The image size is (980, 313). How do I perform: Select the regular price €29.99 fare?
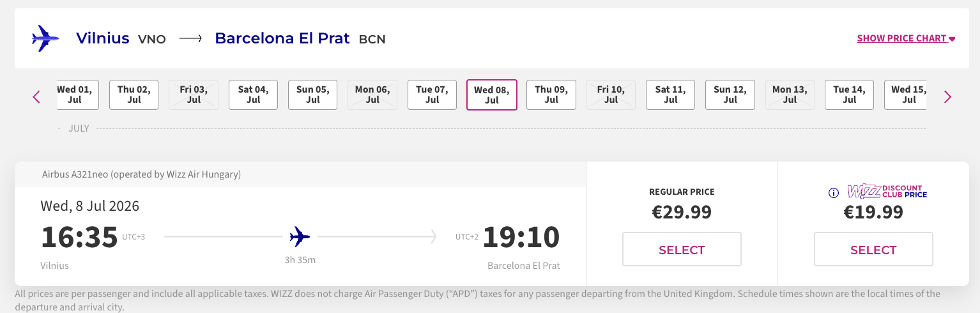(x=682, y=249)
